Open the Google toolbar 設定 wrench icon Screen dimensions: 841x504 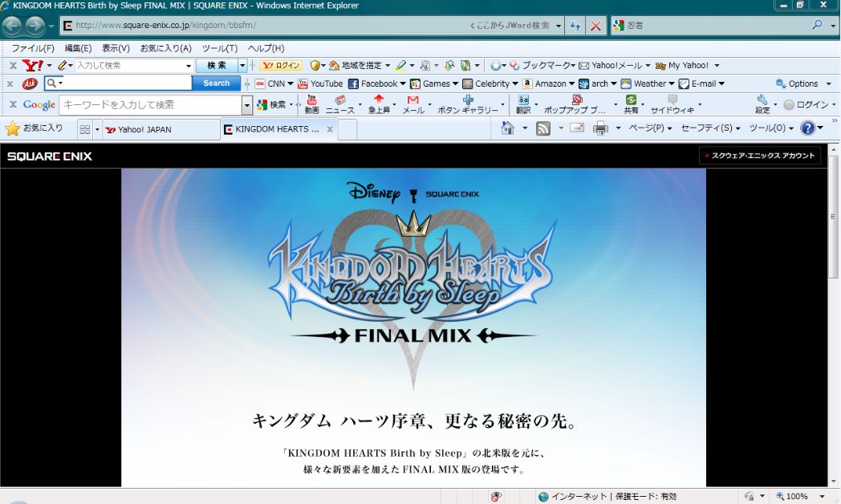762,100
